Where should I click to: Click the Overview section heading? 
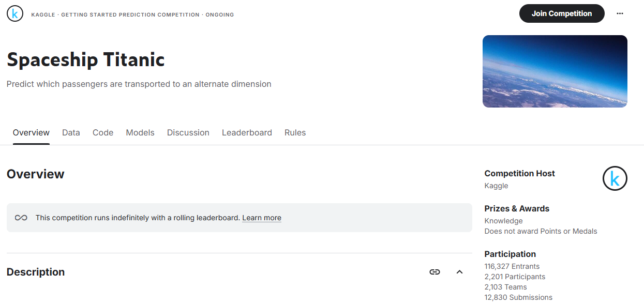pyautogui.click(x=36, y=174)
